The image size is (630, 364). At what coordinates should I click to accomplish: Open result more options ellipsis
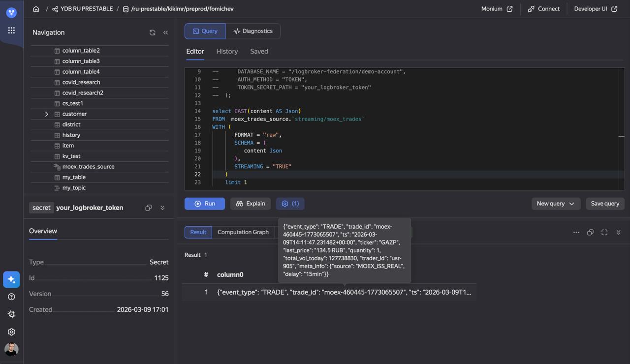[576, 232]
